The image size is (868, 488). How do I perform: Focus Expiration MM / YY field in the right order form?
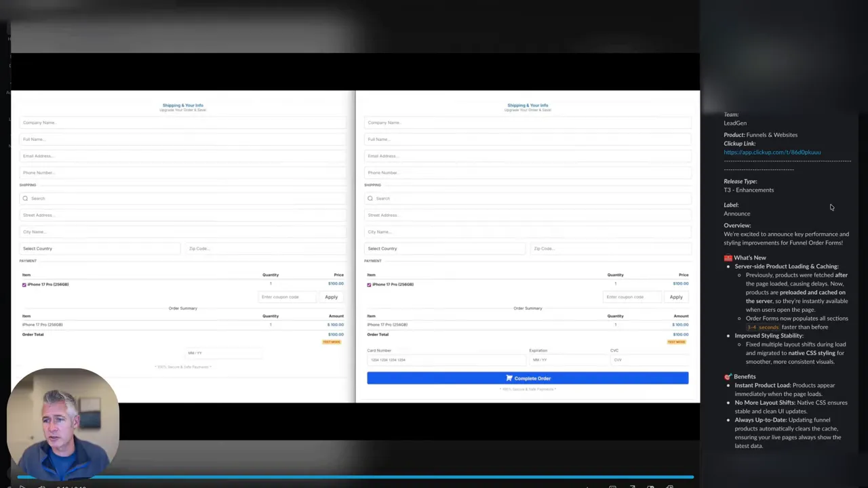pyautogui.click(x=568, y=360)
